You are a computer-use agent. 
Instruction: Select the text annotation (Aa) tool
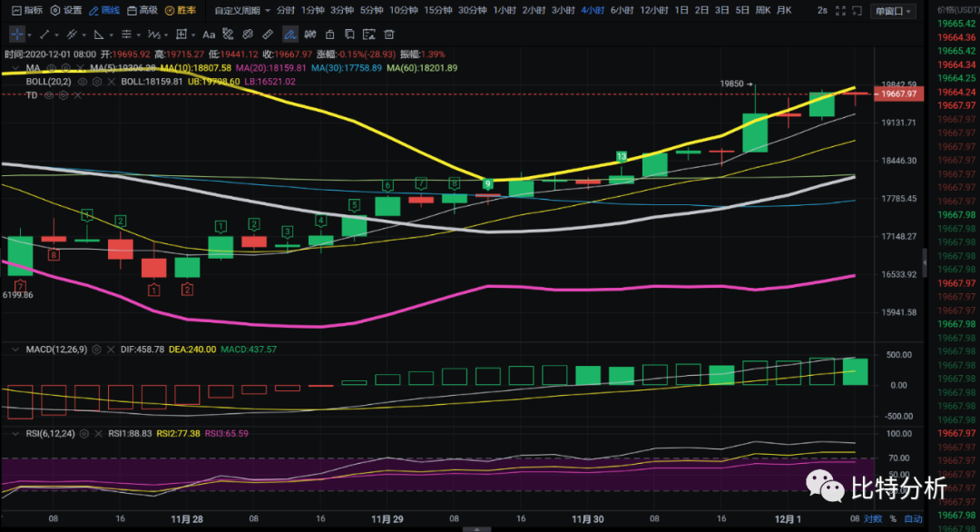point(209,34)
